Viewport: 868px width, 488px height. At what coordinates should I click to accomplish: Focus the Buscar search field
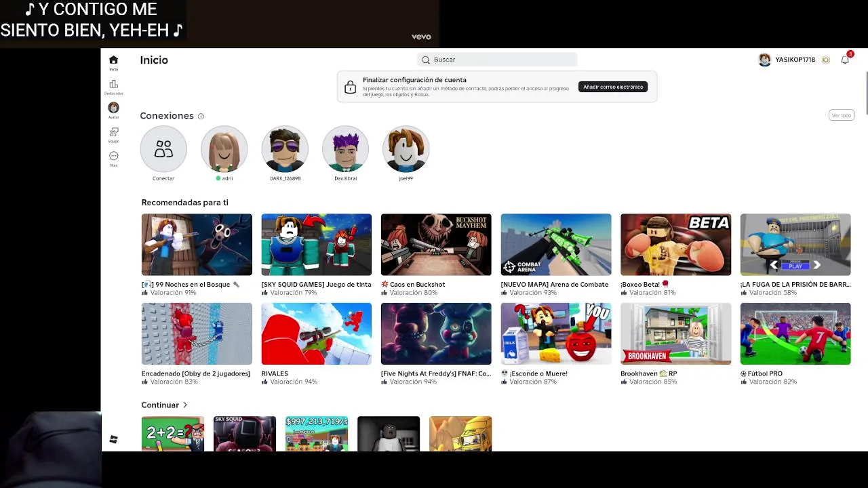[x=497, y=60]
